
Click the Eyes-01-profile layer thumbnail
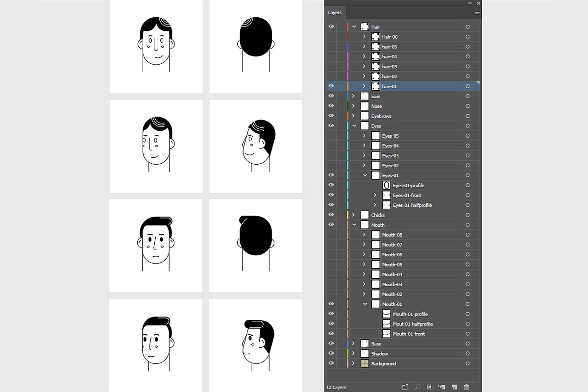click(386, 185)
